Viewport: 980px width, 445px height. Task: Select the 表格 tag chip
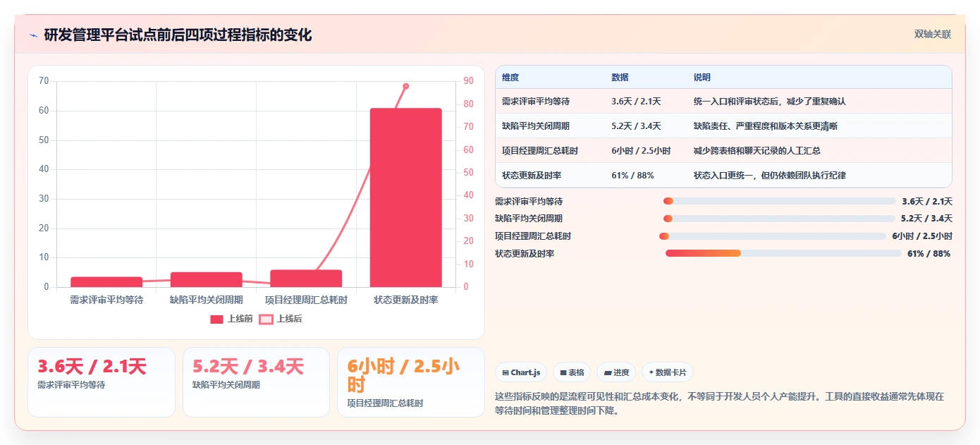coord(572,372)
